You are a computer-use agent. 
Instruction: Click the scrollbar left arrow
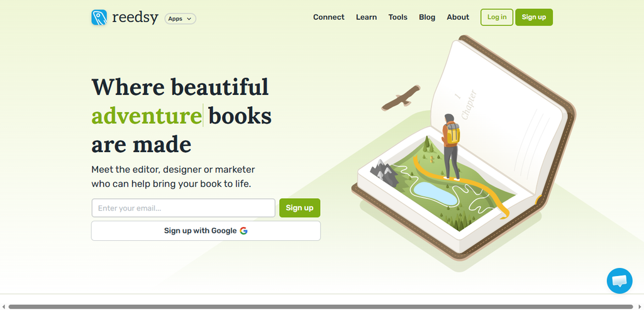coord(3,307)
